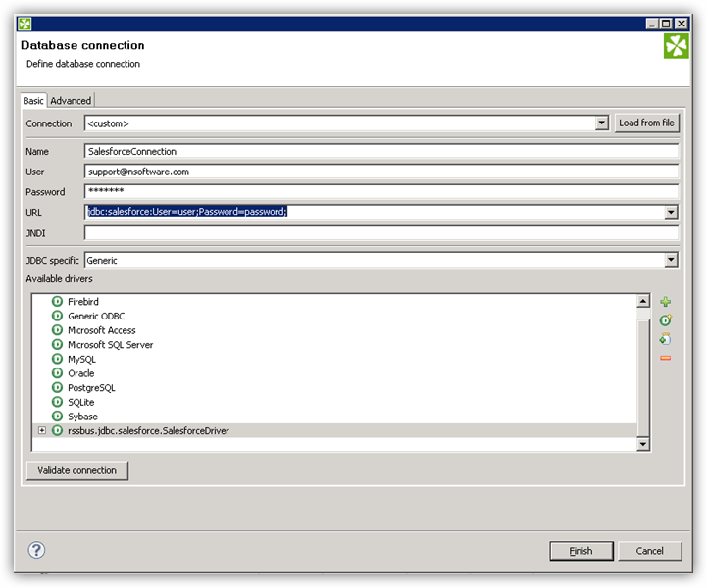This screenshot has height=588, width=707.
Task: Open the Connection dropdown
Action: tap(602, 123)
